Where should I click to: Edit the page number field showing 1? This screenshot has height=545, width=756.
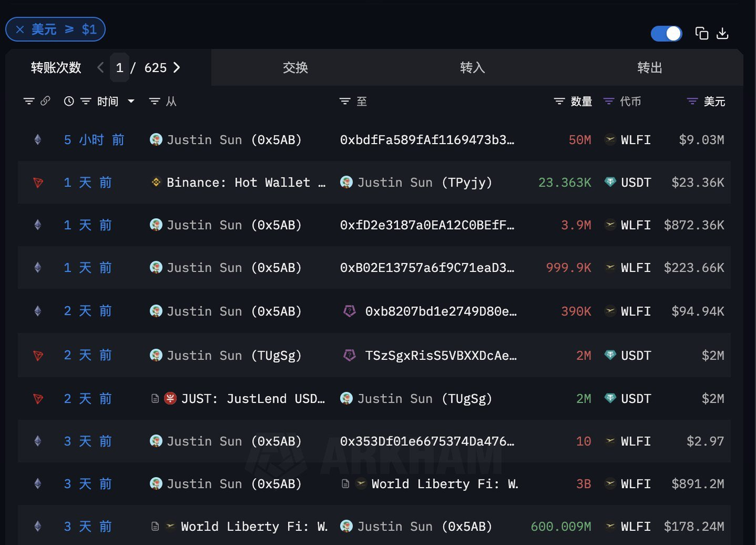[x=119, y=68]
